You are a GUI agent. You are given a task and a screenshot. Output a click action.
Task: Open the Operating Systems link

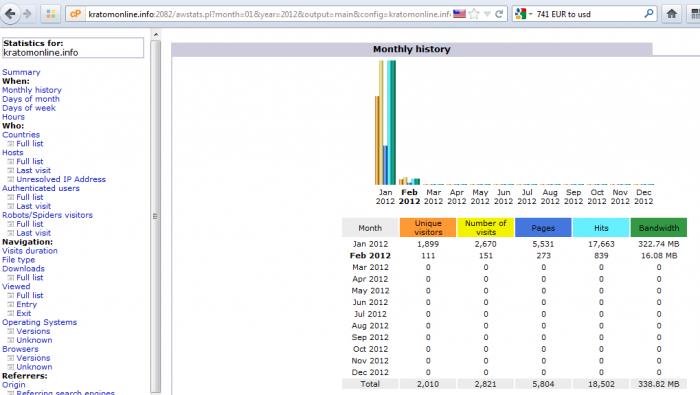(x=39, y=322)
